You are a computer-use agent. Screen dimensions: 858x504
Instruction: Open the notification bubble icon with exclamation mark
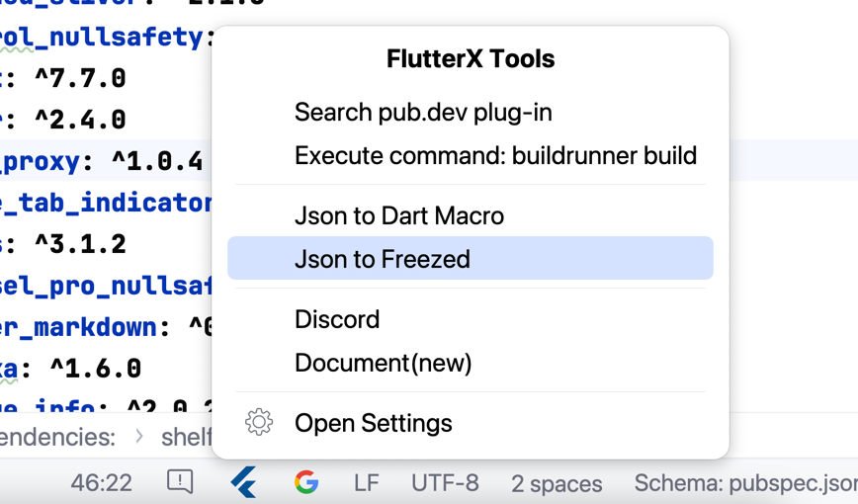coord(180,481)
